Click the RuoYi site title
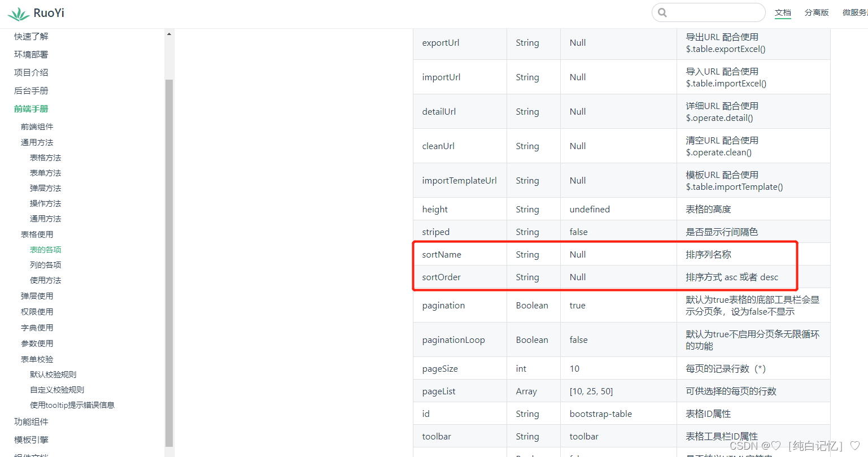 [x=49, y=13]
